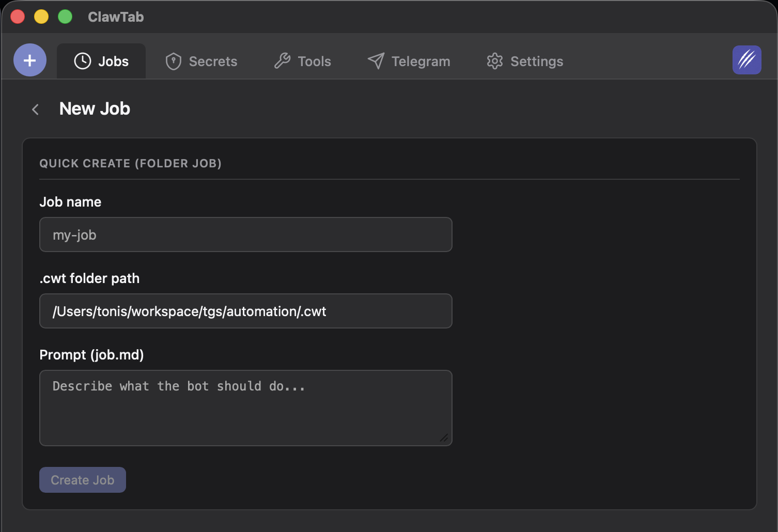Click the Prompt job.md text area
Screen dimensions: 778x532
(x=245, y=408)
